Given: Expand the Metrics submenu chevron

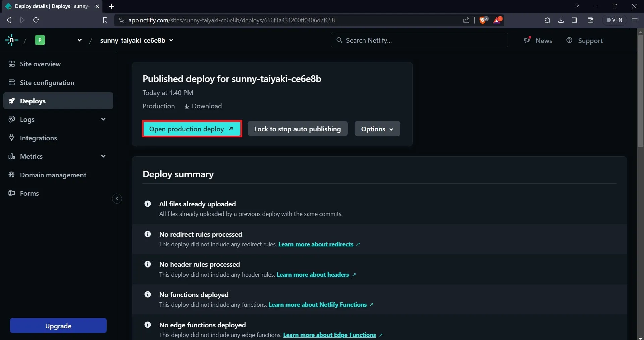Looking at the screenshot, I should [x=103, y=156].
